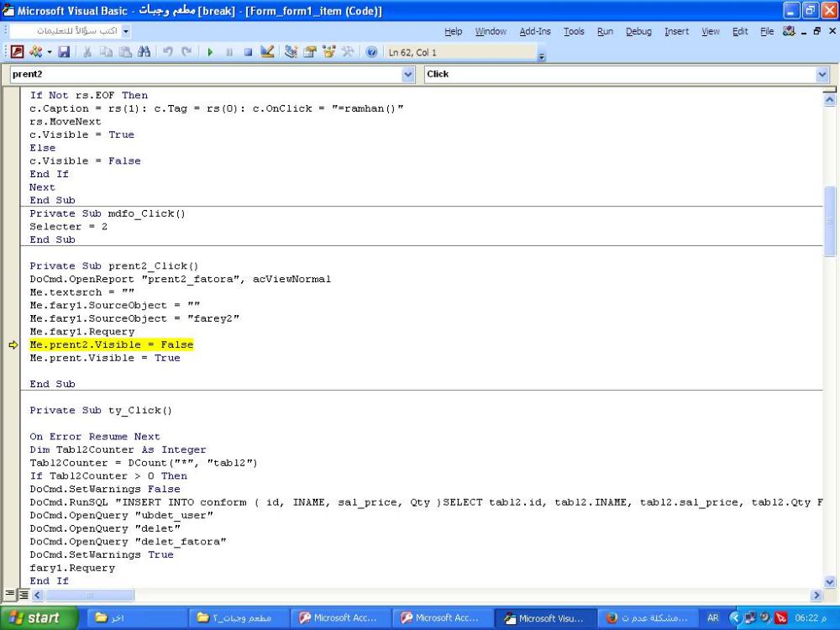840x630 pixels.
Task: Open the Properties Window icon
Action: [x=310, y=52]
